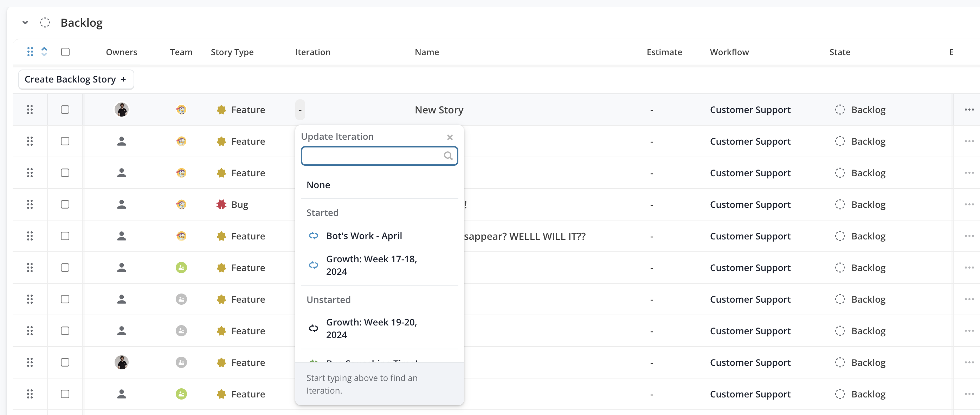Screen dimensions: 980x415
Task: Choose Bot's Work - April iteration
Action: [364, 236]
